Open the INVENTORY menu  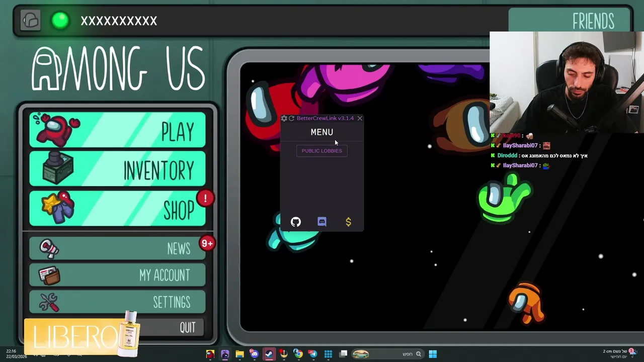point(118,169)
